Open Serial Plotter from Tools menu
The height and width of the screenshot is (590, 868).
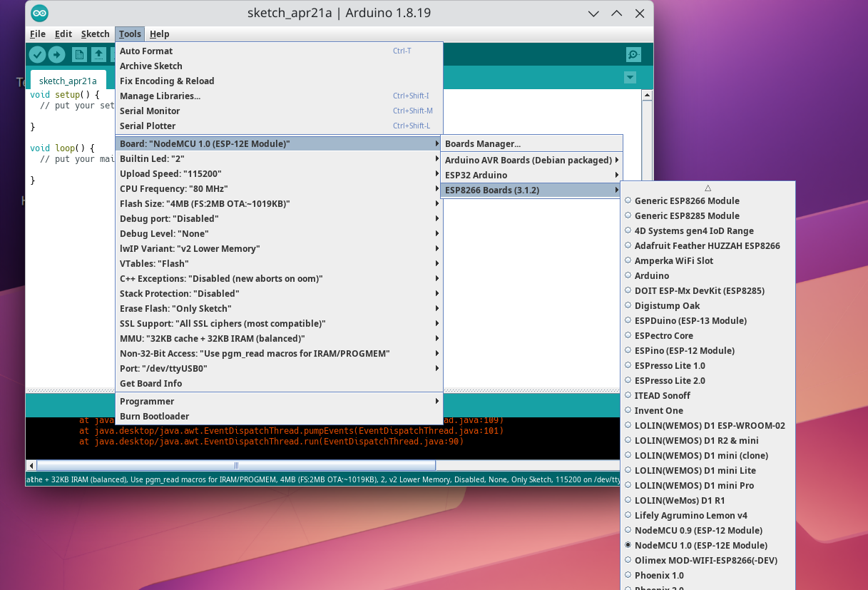tap(279, 126)
